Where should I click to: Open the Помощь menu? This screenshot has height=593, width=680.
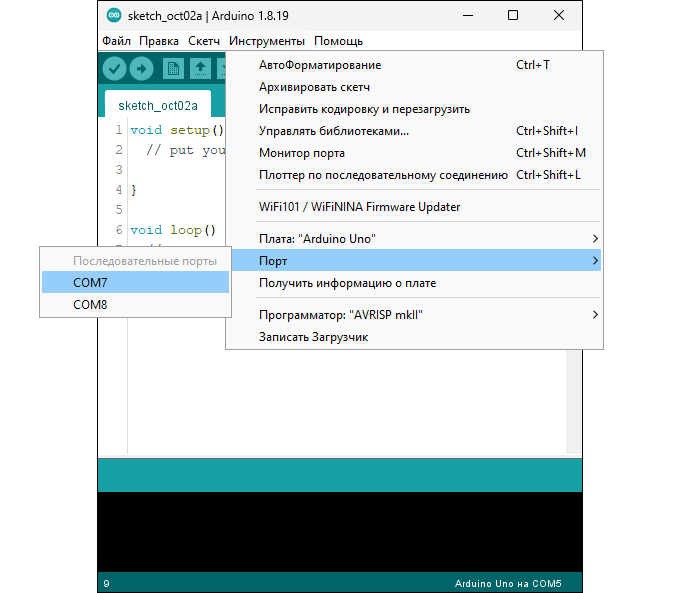click(x=338, y=41)
